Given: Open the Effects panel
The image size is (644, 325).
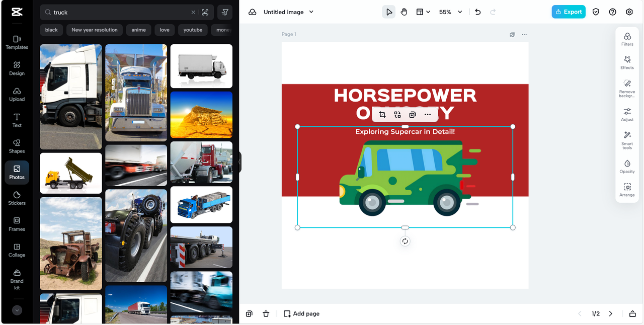Looking at the screenshot, I should (x=627, y=63).
